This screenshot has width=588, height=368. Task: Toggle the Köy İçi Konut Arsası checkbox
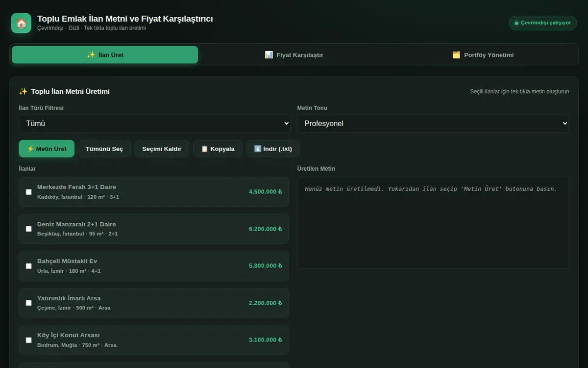[x=29, y=340]
